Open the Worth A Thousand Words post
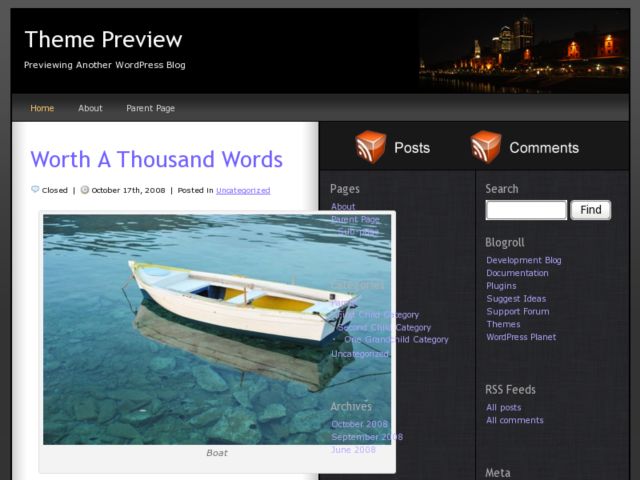The image size is (640, 480). point(156,159)
